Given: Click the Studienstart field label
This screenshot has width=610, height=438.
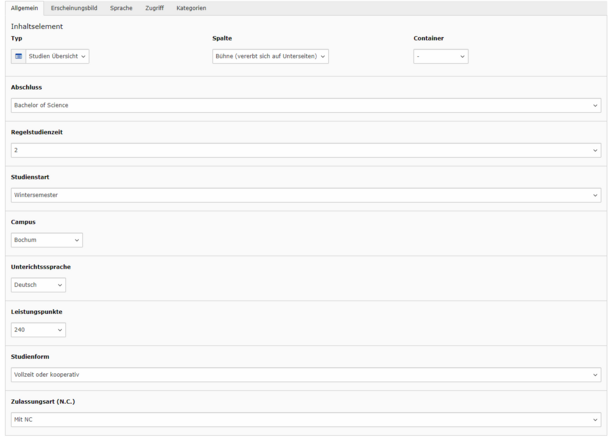Looking at the screenshot, I should click(30, 177).
